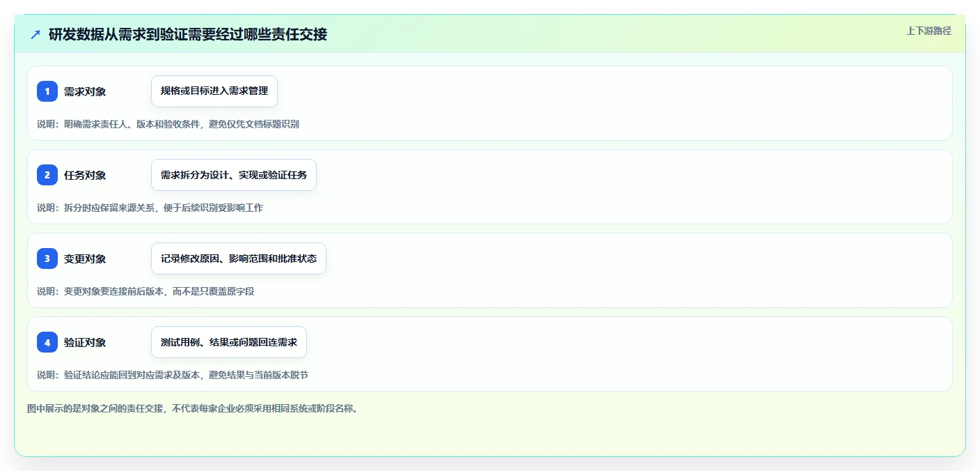
Task: Click the step 4 number badge
Action: 47,342
